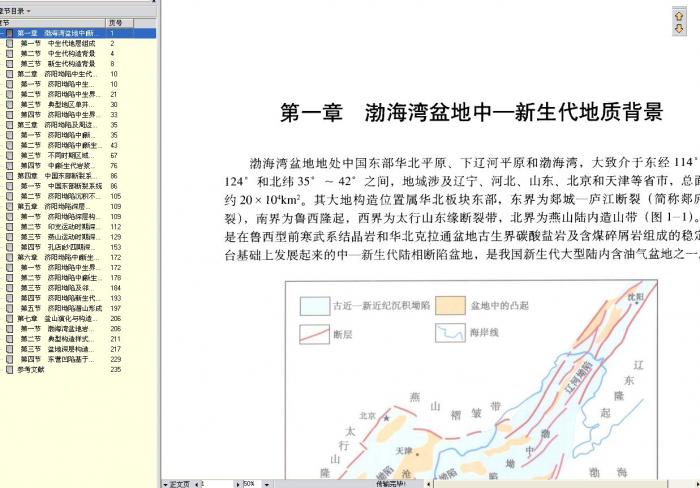The height and width of the screenshot is (488, 700).
Task: Click the down arrow page navigation icon
Action: click(x=679, y=30)
